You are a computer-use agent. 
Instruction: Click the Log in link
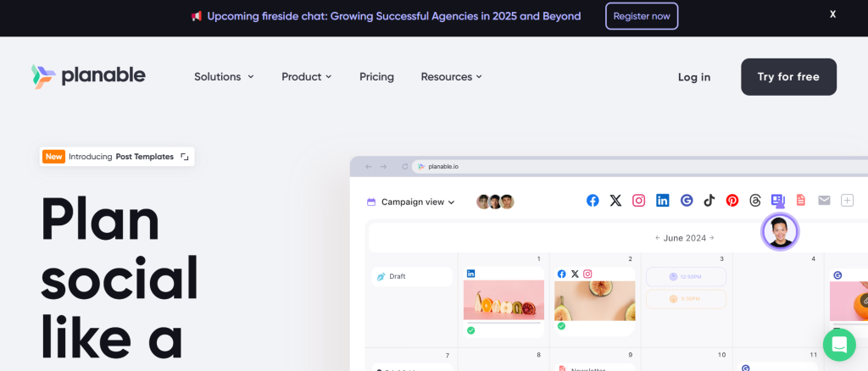click(x=694, y=77)
